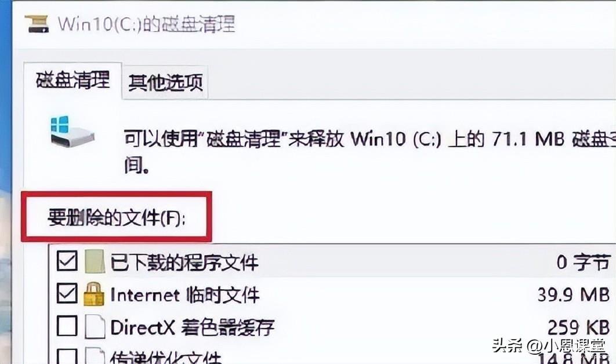Click the 要删除的文件(F): label
The width and height of the screenshot is (616, 364).
(116, 217)
